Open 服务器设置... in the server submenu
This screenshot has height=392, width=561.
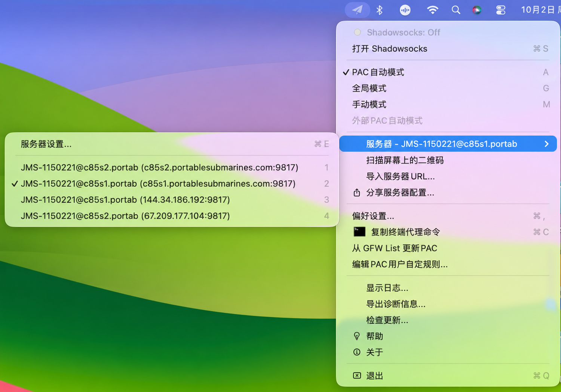coord(172,144)
